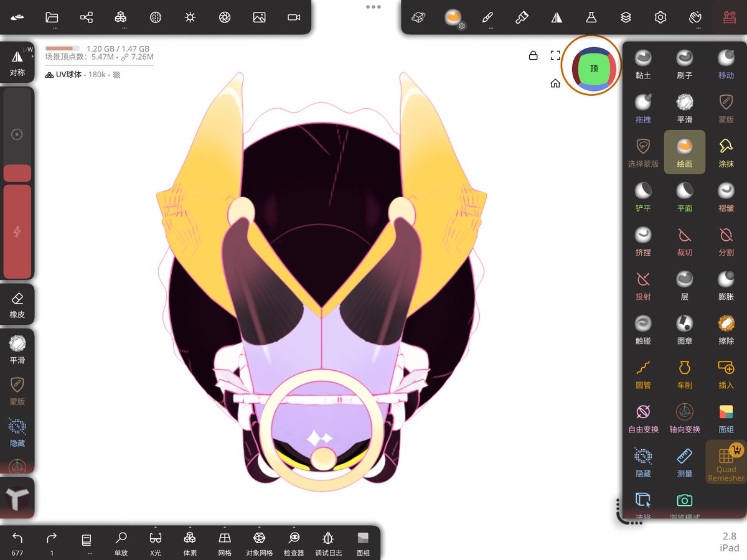The width and height of the screenshot is (747, 560).
Task: Select the 层 (Layer) tool
Action: click(x=685, y=284)
